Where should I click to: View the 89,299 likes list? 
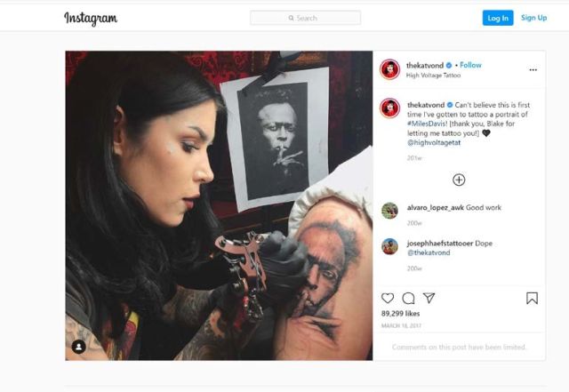pos(400,313)
